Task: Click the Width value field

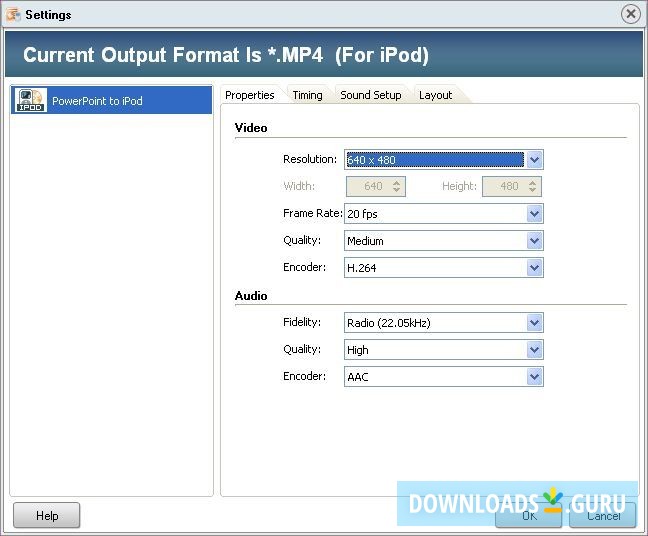Action: tap(369, 186)
